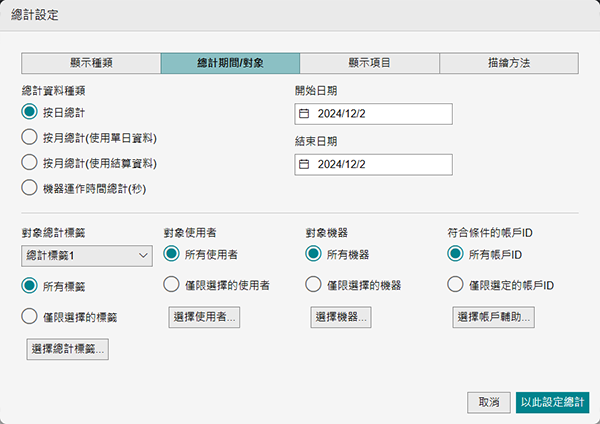This screenshot has width=600, height=424.
Task: Confirm with 以此設定總計 button
Action: point(552,402)
